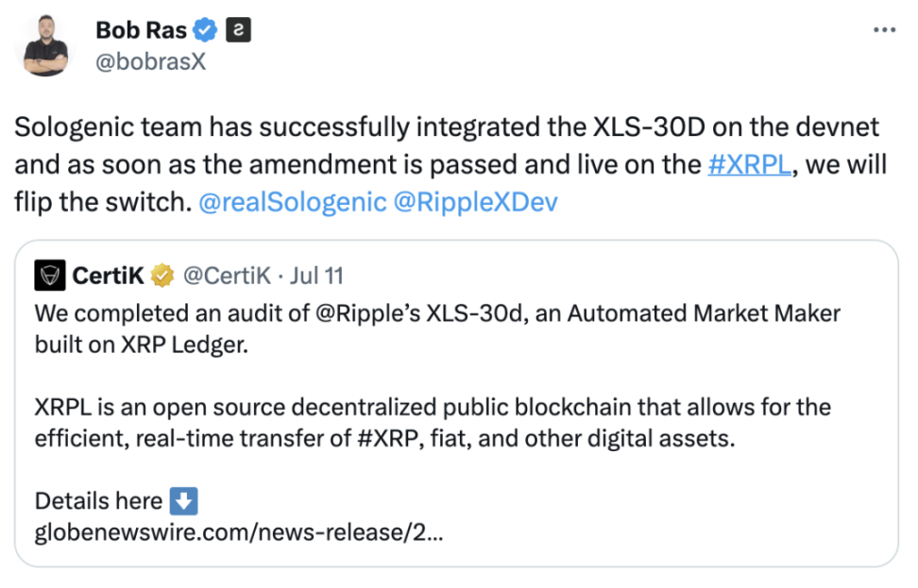Open the #XRPL hashtag link
918x588 pixels.
[748, 163]
